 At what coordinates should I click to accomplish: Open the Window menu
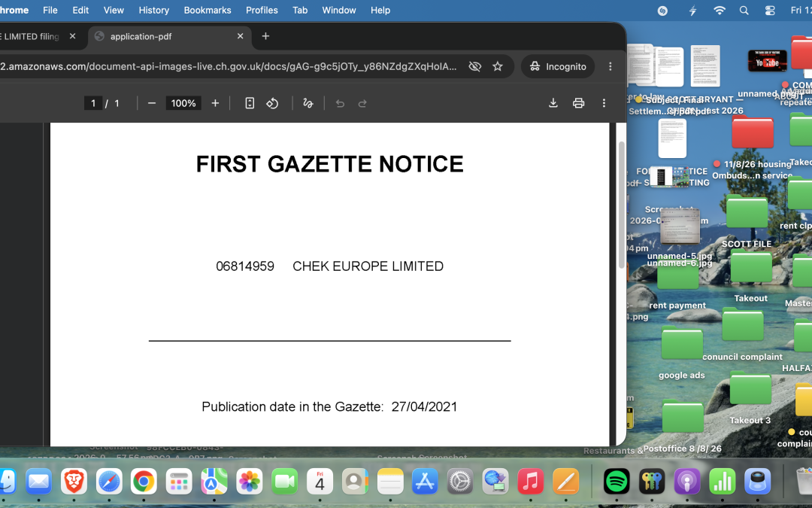pos(338,11)
